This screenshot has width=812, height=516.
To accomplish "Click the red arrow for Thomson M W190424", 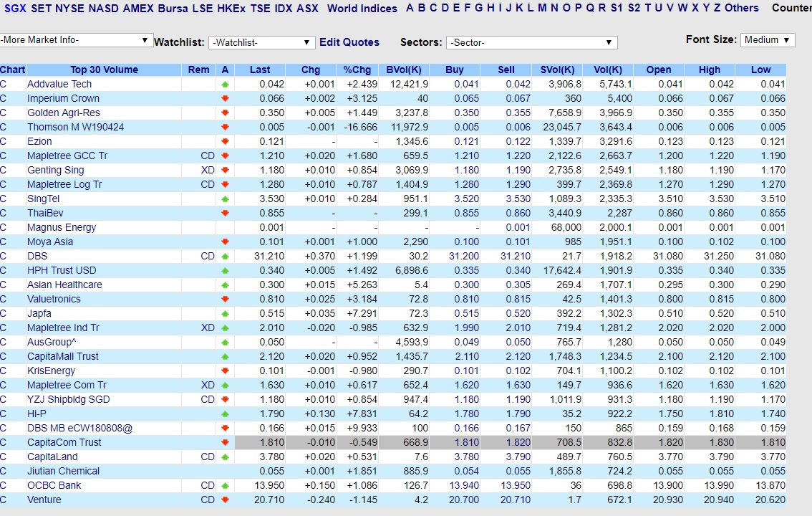I will [225, 127].
